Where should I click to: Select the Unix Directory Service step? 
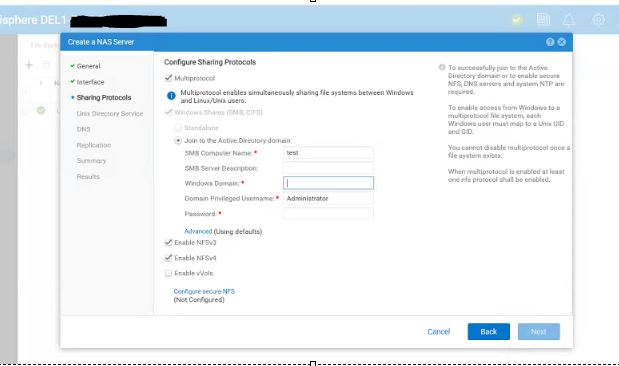[110, 114]
